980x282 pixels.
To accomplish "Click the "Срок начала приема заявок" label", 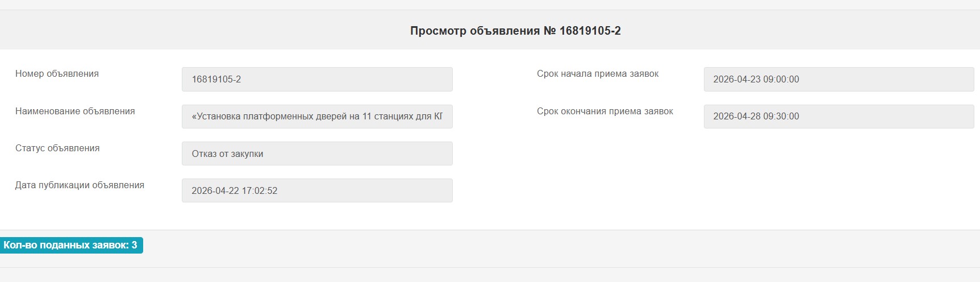I will click(598, 74).
